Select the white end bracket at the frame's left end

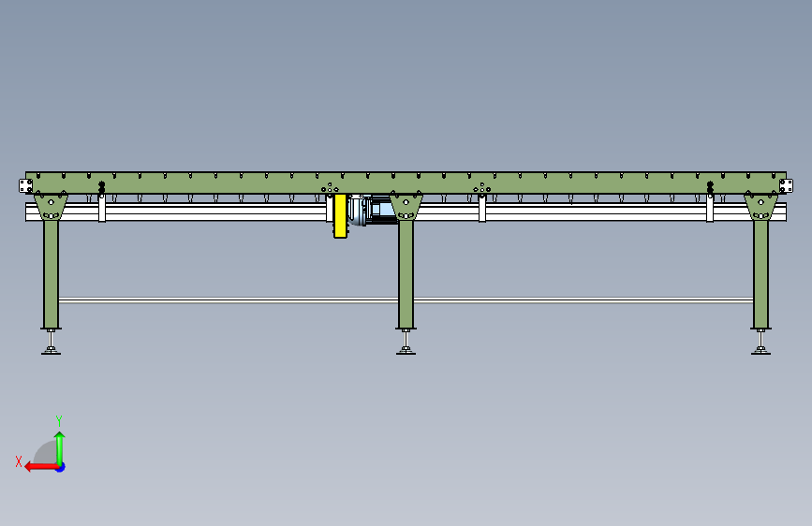coord(25,185)
